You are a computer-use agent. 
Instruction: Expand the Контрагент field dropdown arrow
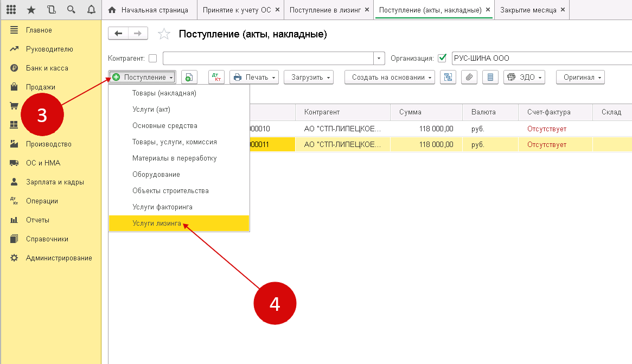click(379, 59)
